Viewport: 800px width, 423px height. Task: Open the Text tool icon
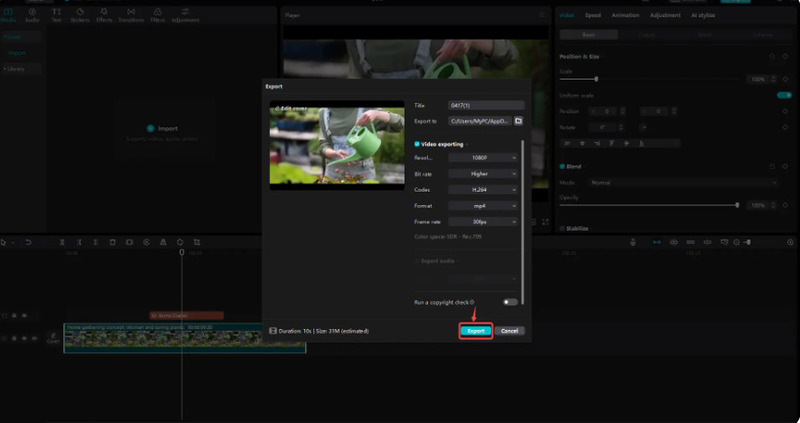point(58,14)
